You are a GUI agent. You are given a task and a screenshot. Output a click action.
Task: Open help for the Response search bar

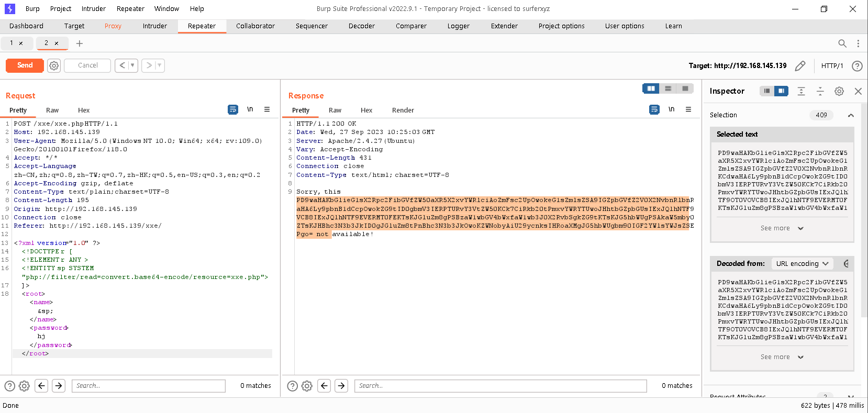pos(293,386)
